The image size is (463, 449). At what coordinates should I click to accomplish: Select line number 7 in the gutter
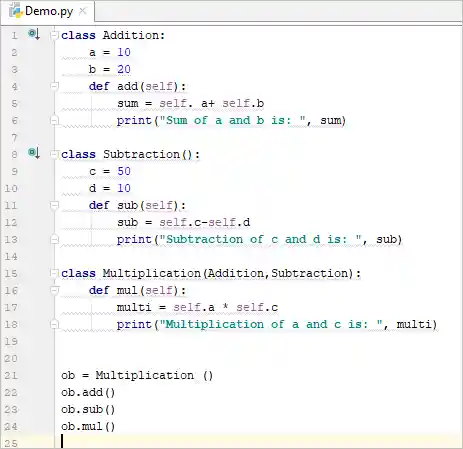click(x=14, y=137)
